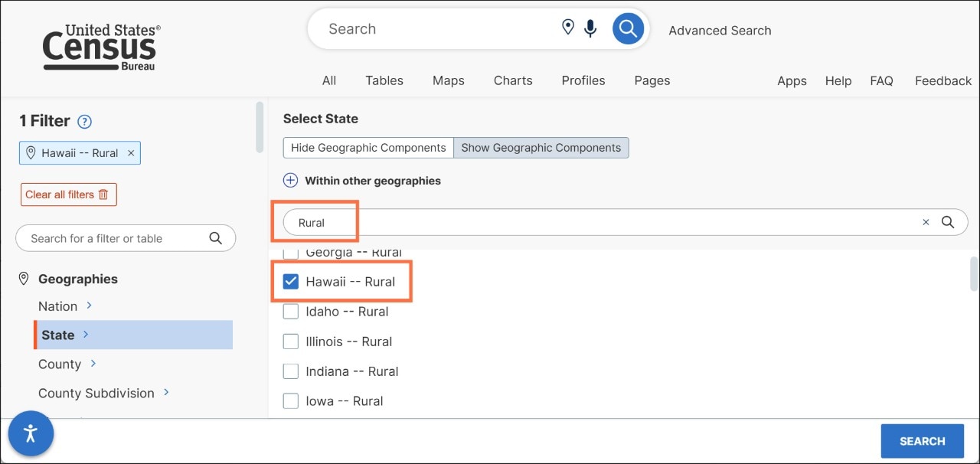
Task: Click the Geographies heading
Action: tap(78, 279)
